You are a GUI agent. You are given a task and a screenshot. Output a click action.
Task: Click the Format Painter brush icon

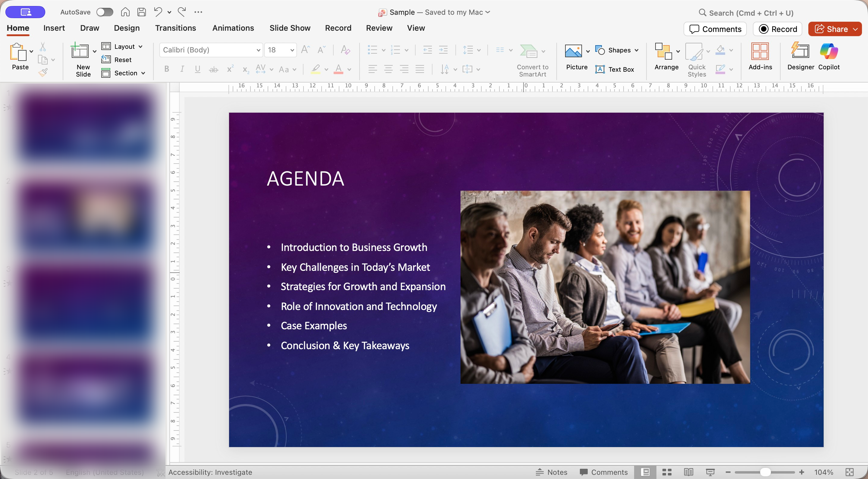tap(43, 72)
